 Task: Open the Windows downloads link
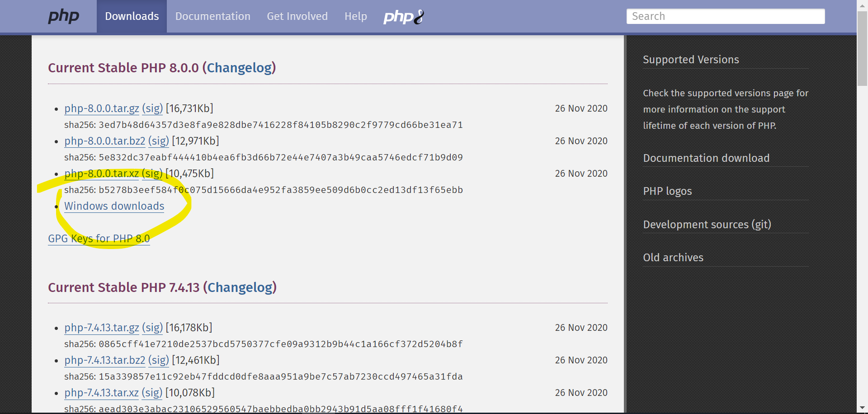[114, 206]
